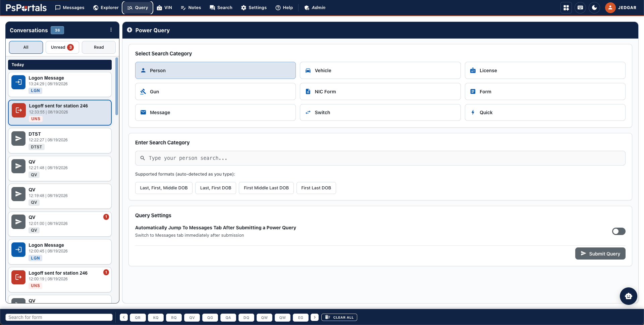
Task: Show Unread conversations filter
Action: click(x=62, y=47)
